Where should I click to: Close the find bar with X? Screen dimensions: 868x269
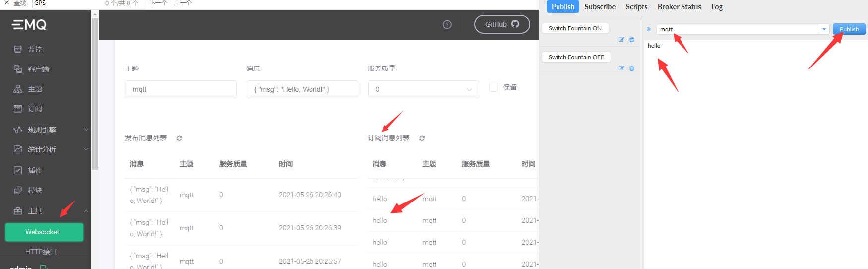[7, 3]
